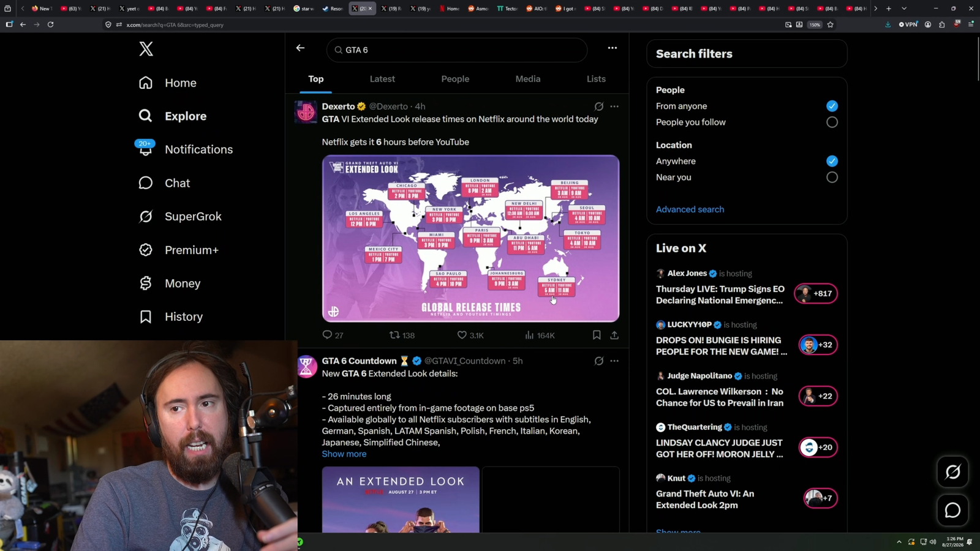View analytics of the Dexerto post
The width and height of the screenshot is (980, 551).
540,335
